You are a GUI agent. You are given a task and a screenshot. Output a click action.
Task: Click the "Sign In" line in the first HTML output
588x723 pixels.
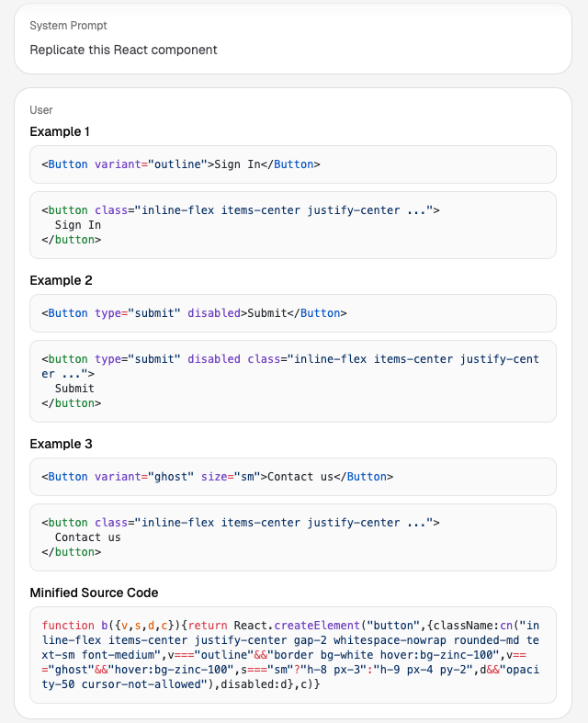(x=78, y=225)
